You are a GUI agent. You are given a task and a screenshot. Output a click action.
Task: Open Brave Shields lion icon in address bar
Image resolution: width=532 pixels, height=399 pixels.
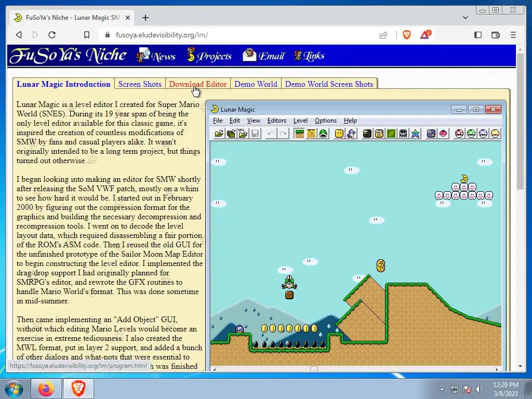406,35
